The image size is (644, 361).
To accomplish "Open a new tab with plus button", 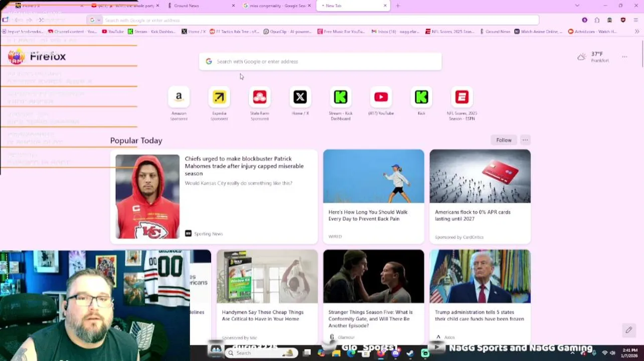I will pyautogui.click(x=398, y=6).
